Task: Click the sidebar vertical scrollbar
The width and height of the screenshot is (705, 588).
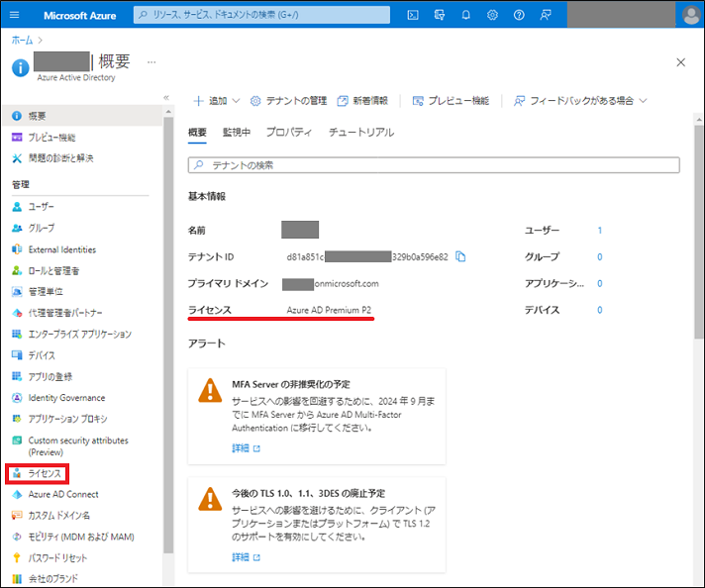Action: point(168,335)
